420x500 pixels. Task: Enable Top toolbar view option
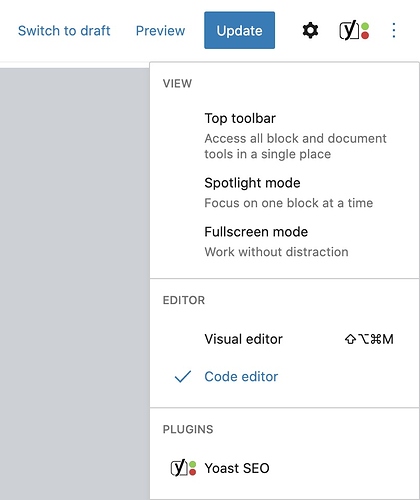[x=284, y=136]
